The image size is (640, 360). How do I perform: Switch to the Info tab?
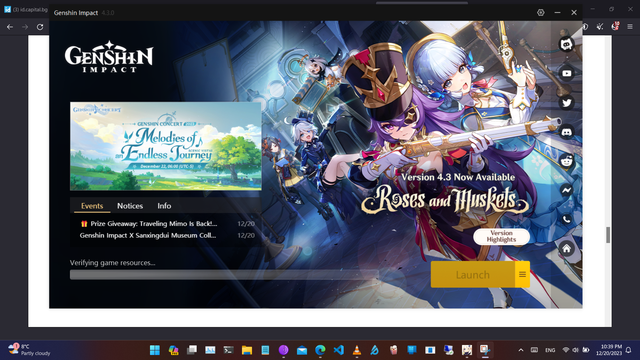(x=164, y=206)
